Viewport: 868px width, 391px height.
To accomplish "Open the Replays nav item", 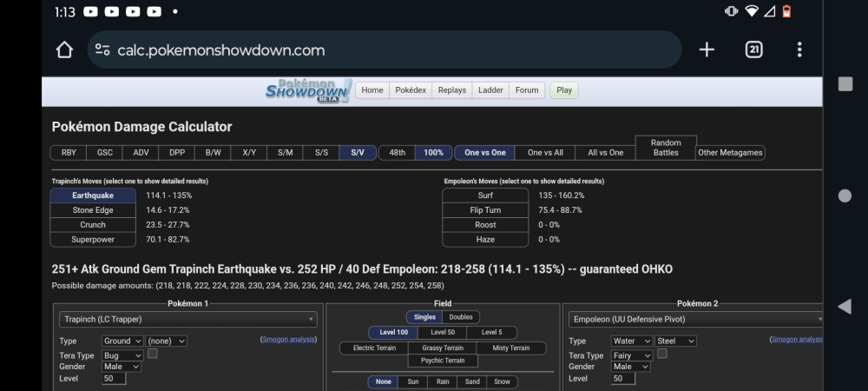I will coord(452,90).
